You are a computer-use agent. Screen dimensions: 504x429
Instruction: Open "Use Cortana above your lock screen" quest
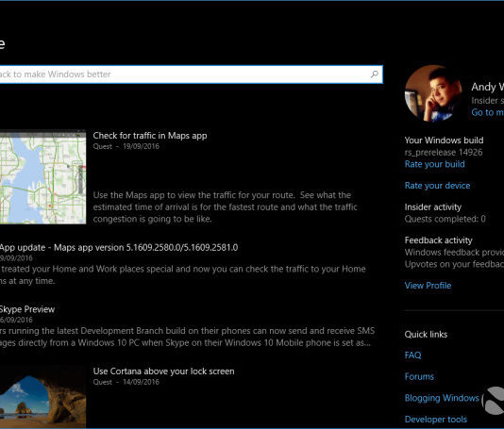tap(163, 371)
